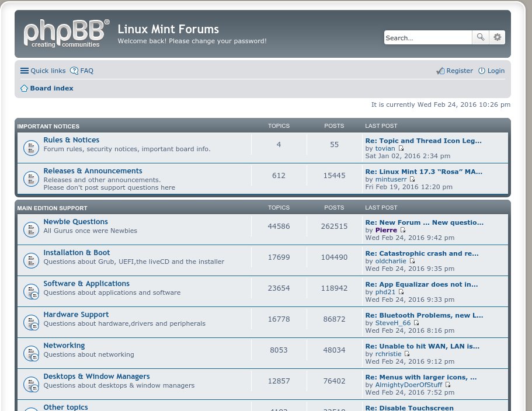Open Desktops & Window Managers forum

click(97, 376)
